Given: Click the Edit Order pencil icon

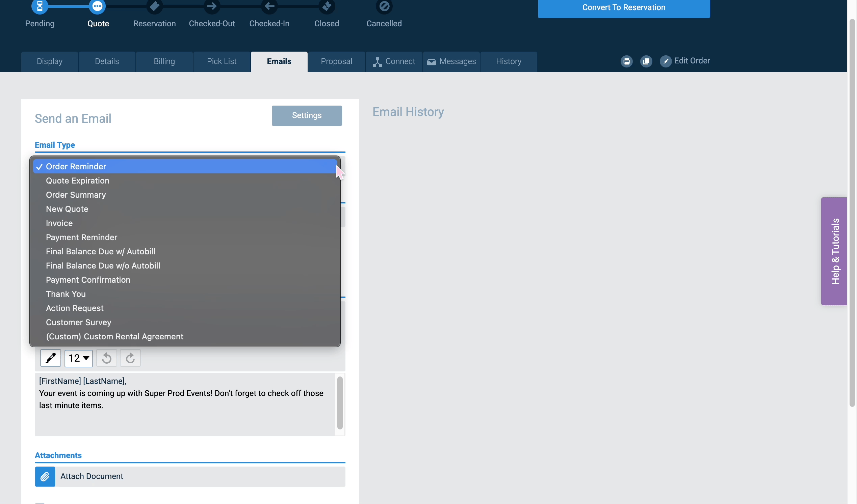Looking at the screenshot, I should click(x=666, y=61).
